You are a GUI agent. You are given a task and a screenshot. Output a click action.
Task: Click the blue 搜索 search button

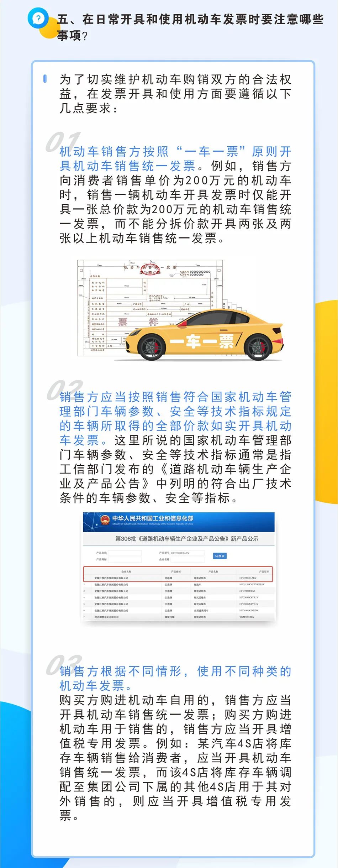(220, 556)
